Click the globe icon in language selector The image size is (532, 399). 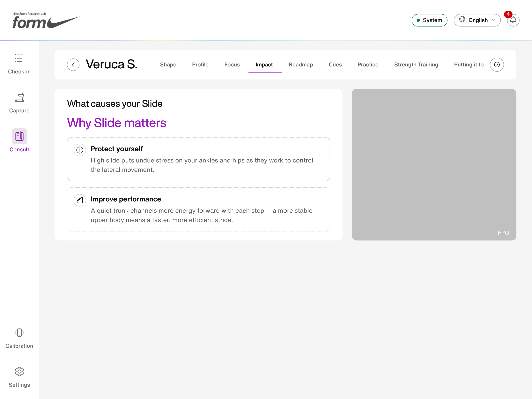coord(462,19)
